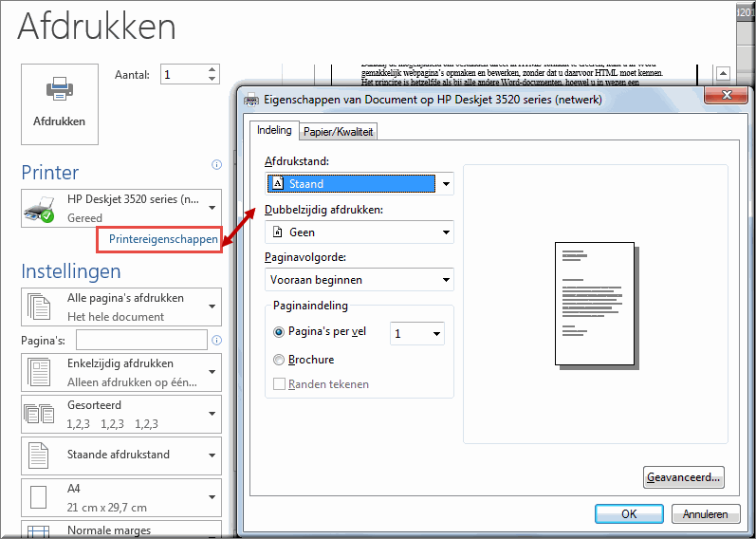Open Gesorteerd collation dropdown
Image resolution: width=756 pixels, height=539 pixels.
click(x=121, y=414)
